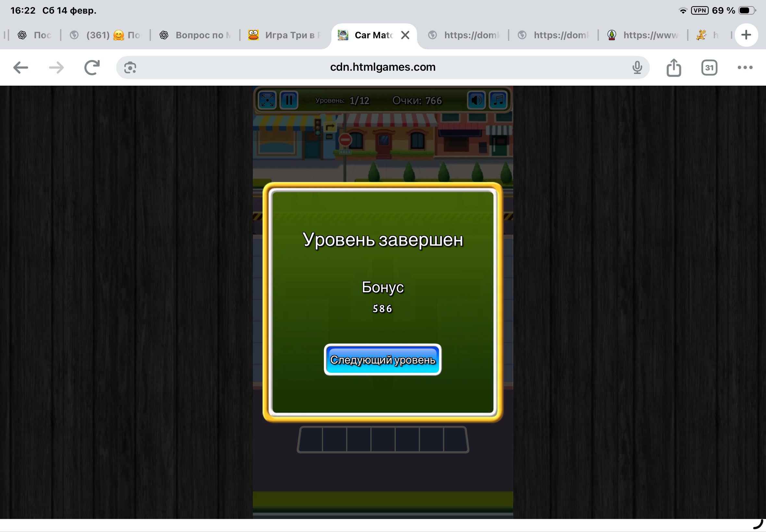Open the lens search icon in address bar
This screenshot has width=766, height=532.
tap(130, 68)
